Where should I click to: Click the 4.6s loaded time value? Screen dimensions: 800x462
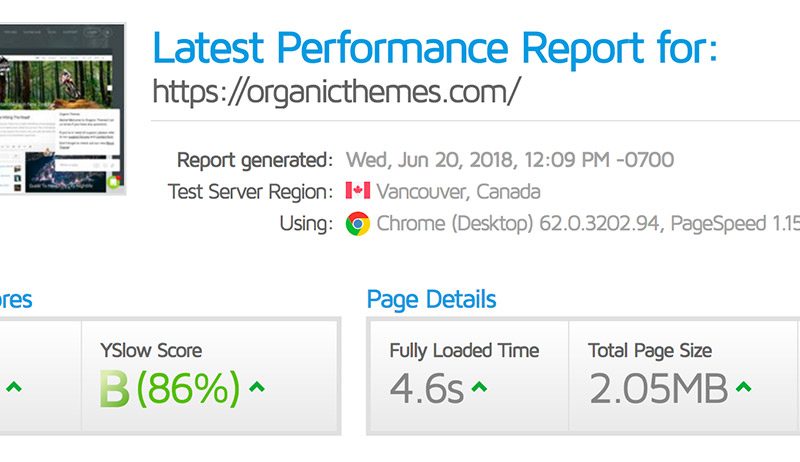[x=427, y=389]
